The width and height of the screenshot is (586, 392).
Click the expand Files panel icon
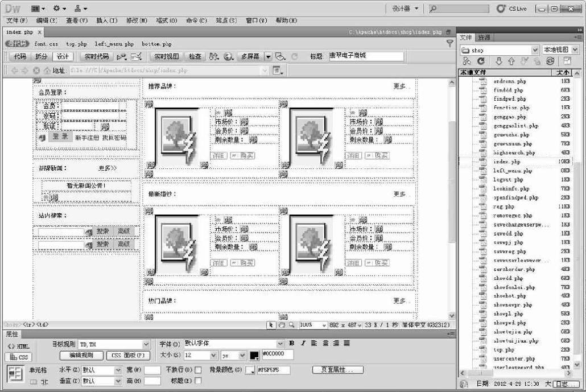[567, 61]
